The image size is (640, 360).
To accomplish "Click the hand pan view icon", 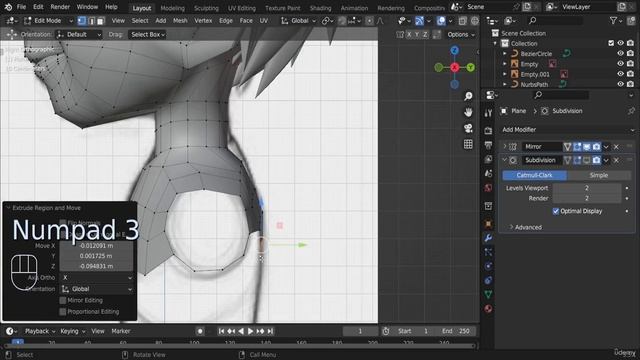I will pyautogui.click(x=468, y=112).
